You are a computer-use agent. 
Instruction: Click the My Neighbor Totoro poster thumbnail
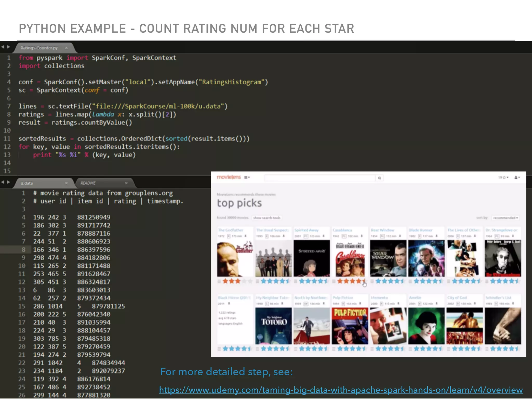(x=274, y=326)
